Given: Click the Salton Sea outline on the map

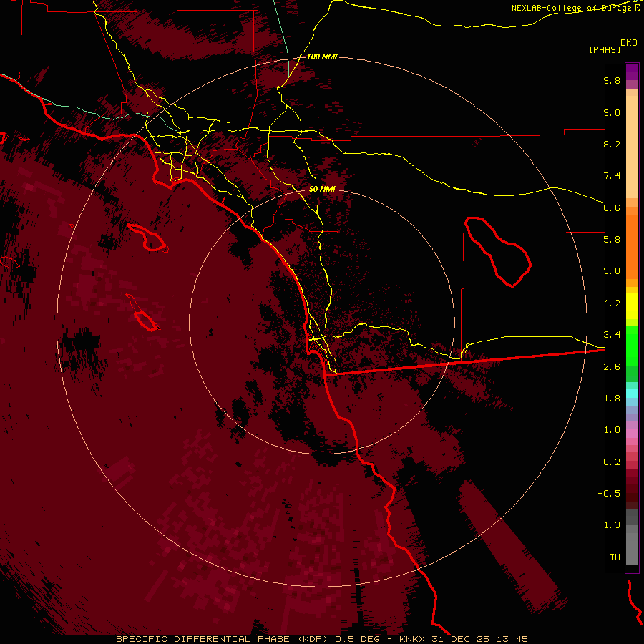Looking at the screenshot, I should click(497, 251).
